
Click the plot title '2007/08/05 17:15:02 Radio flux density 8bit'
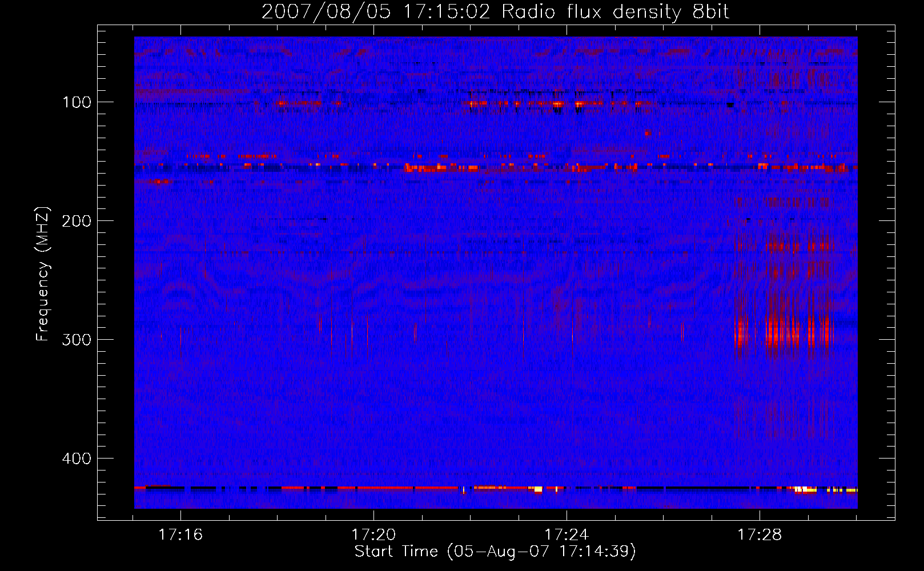click(495, 11)
